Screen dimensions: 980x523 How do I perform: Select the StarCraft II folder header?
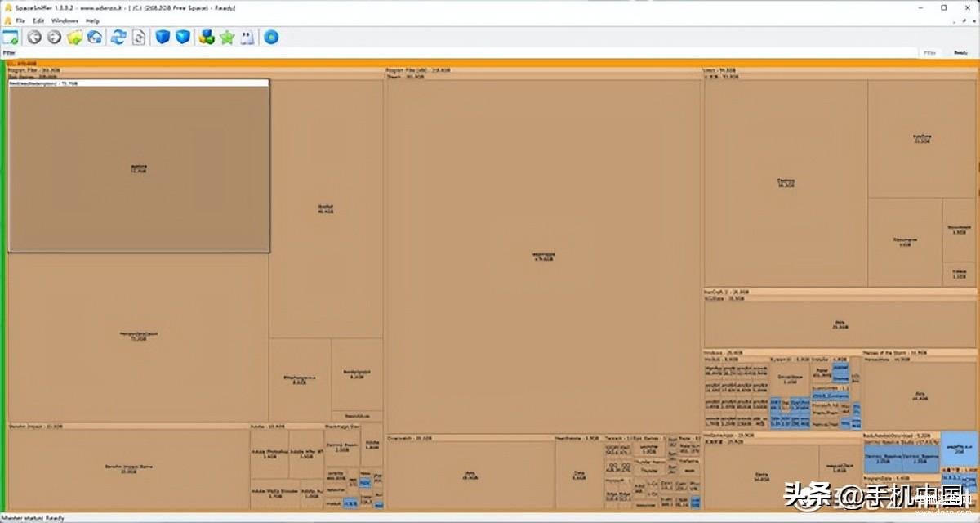coord(840,292)
